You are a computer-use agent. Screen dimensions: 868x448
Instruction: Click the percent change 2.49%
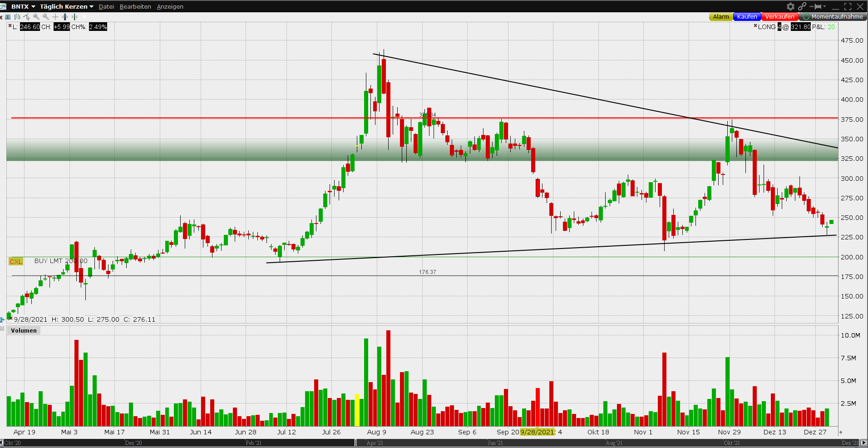[x=98, y=27]
